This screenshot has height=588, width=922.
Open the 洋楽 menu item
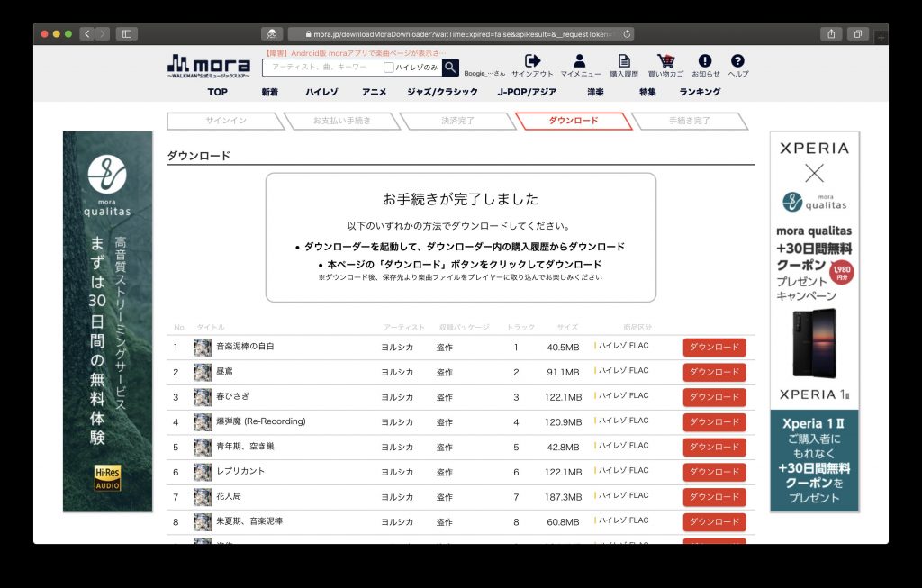point(595,92)
